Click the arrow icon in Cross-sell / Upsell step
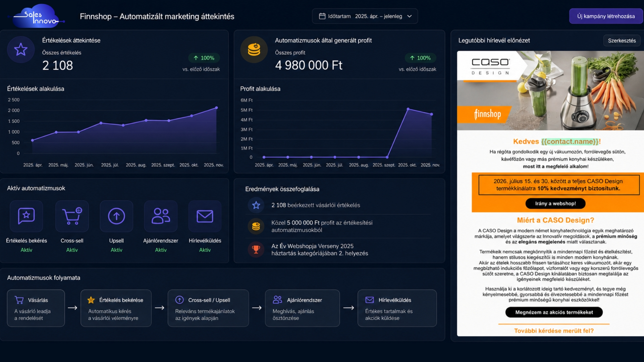Viewport: 644px width, 362px height. [180, 300]
